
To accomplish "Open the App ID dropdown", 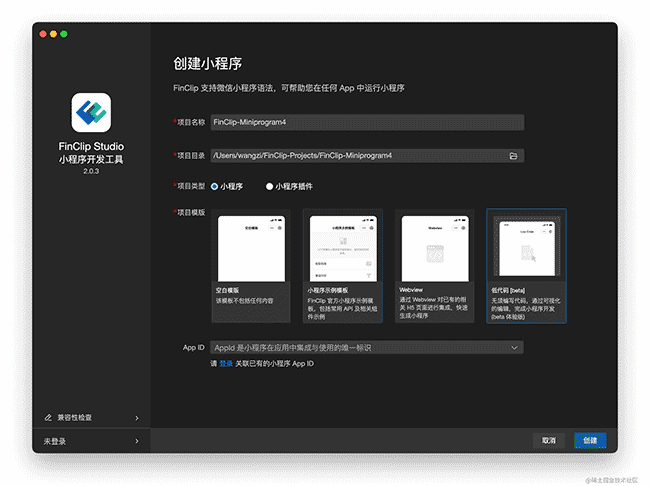I will [x=367, y=347].
